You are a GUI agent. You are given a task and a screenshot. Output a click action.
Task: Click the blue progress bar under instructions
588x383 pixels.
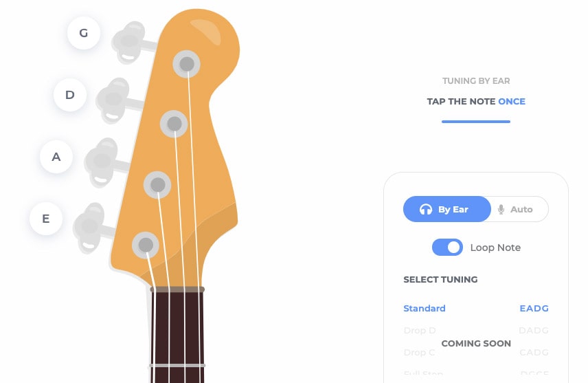[476, 122]
